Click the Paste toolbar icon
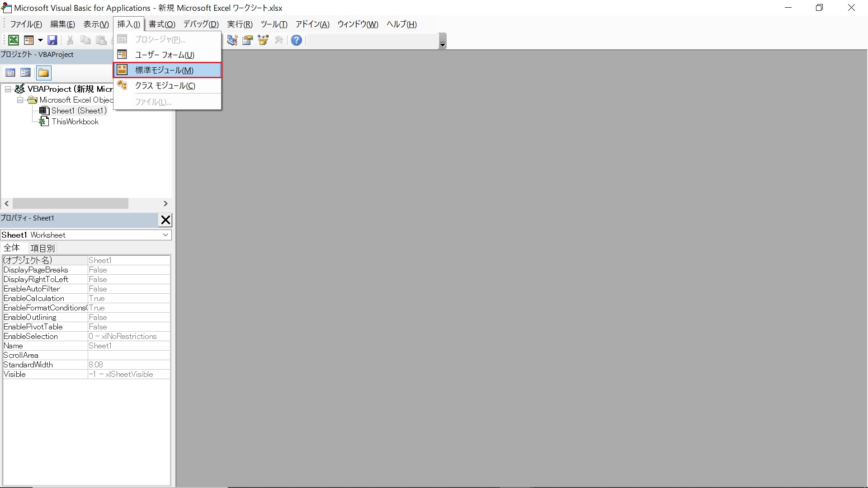The height and width of the screenshot is (488, 868). [x=101, y=40]
